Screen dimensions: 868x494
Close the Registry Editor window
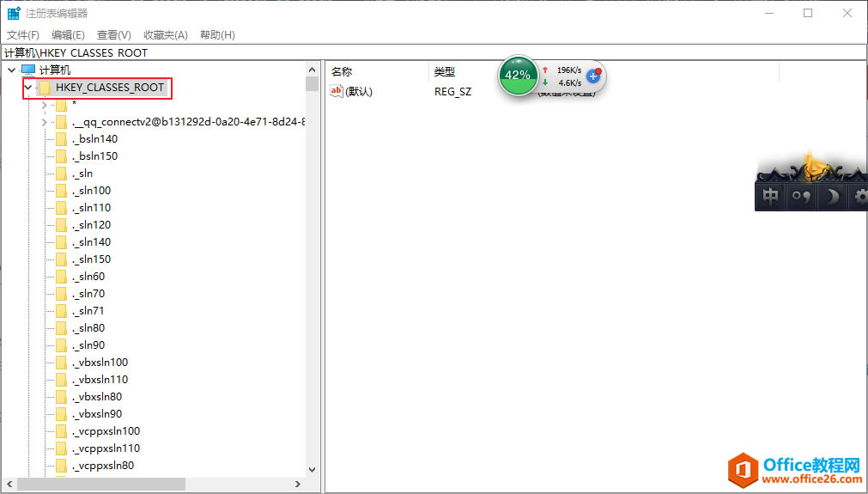(847, 13)
